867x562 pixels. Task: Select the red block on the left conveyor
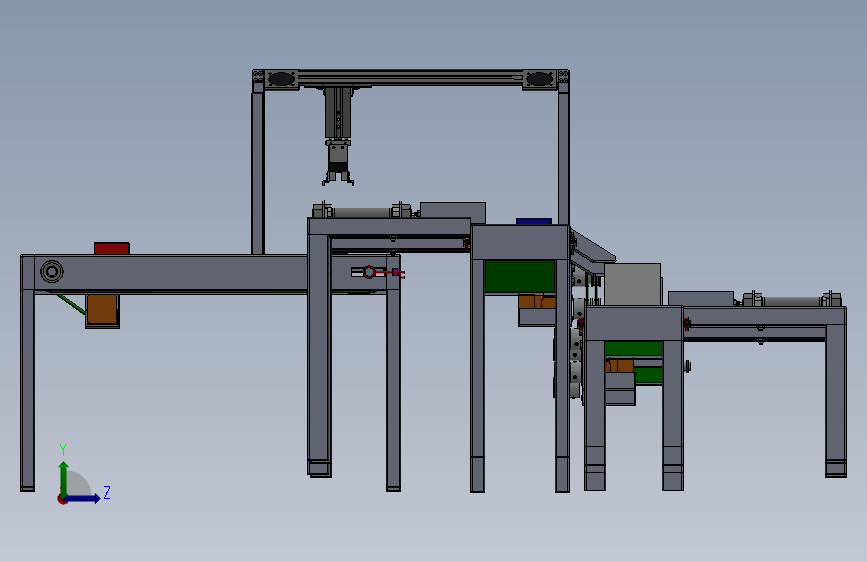[112, 248]
